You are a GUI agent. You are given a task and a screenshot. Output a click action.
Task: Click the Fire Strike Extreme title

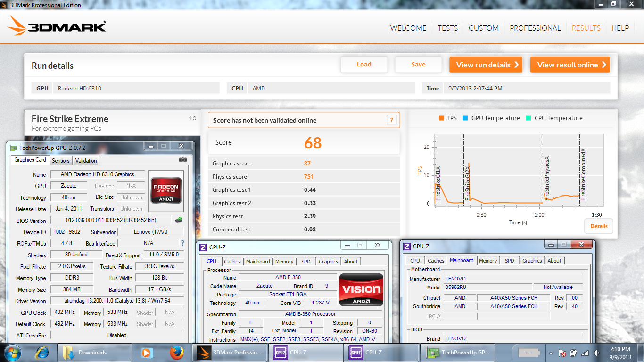(x=70, y=119)
